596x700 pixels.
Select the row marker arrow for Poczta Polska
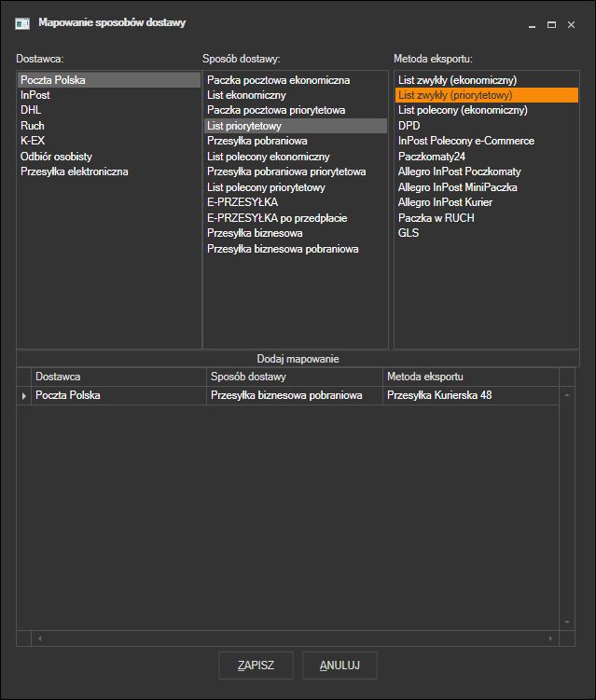click(23, 395)
